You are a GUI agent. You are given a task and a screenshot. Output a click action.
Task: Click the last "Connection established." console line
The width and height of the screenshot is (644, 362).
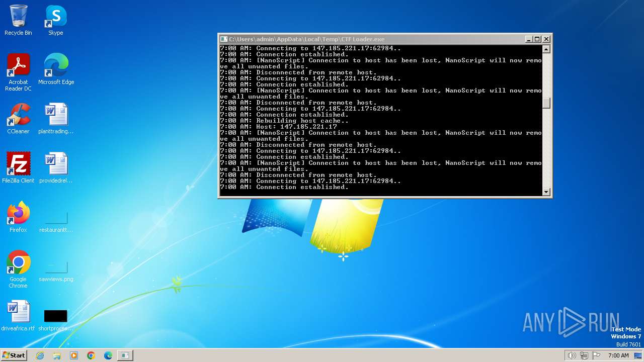click(284, 187)
